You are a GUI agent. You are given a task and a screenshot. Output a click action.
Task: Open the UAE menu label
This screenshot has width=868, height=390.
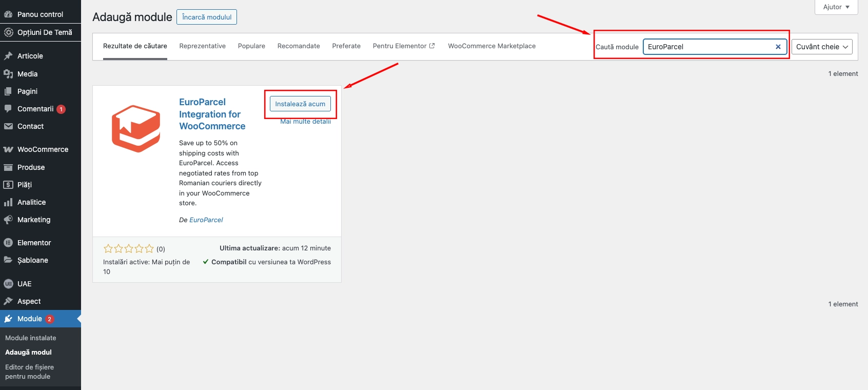point(24,284)
